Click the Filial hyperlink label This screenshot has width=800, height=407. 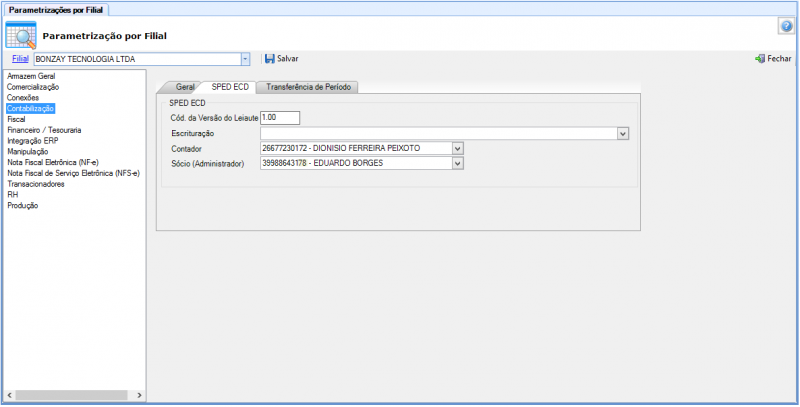click(20, 59)
